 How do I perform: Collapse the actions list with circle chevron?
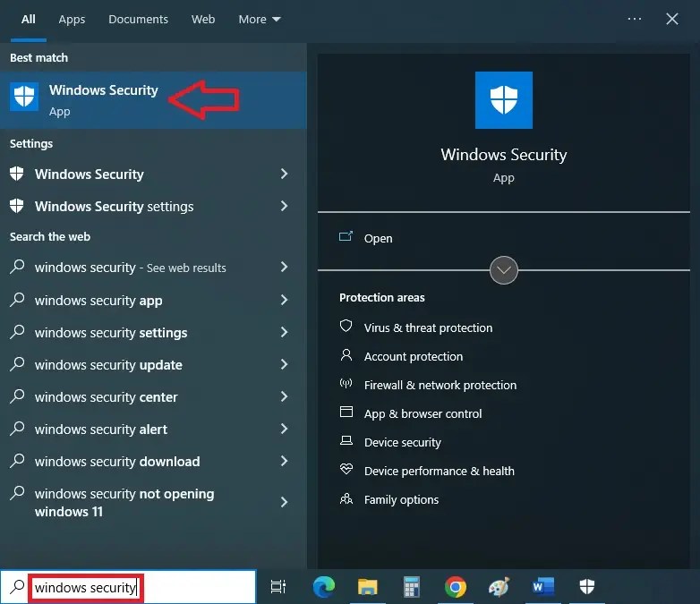pos(504,270)
